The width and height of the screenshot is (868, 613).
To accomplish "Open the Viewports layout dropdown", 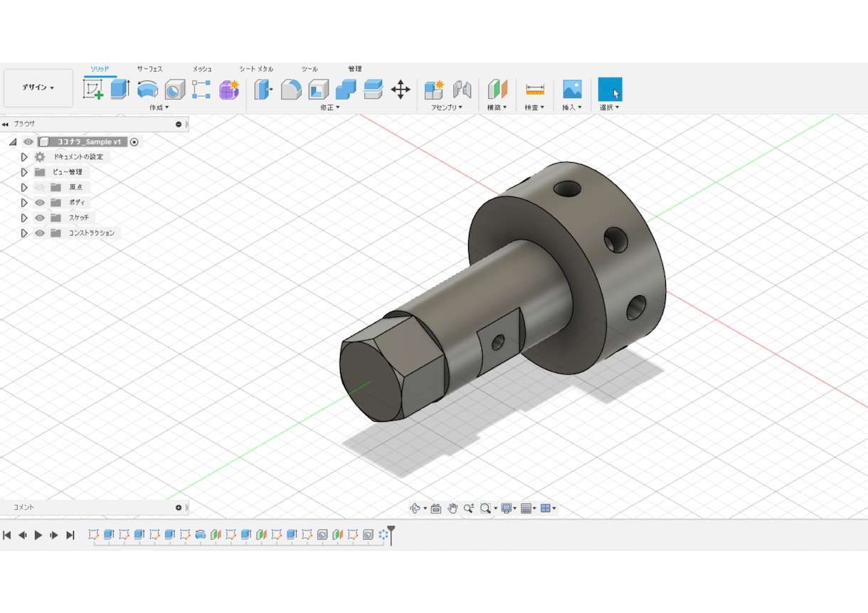I will click(x=548, y=508).
